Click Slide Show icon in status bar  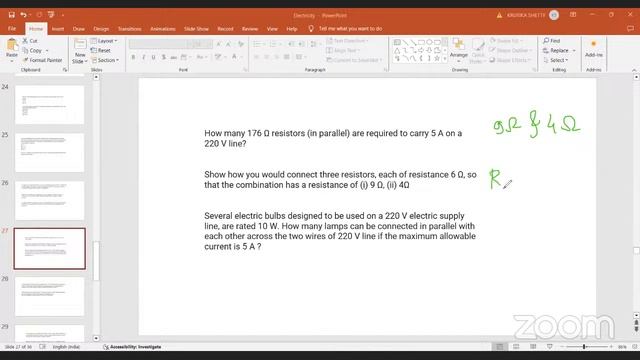coord(550,347)
